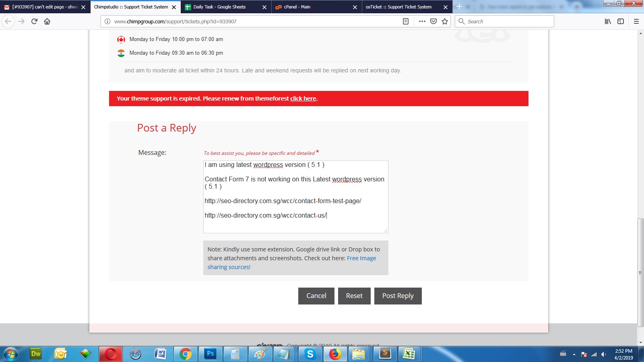The height and width of the screenshot is (362, 644).
Task: Open Opera browser from taskbar
Action: point(111,354)
